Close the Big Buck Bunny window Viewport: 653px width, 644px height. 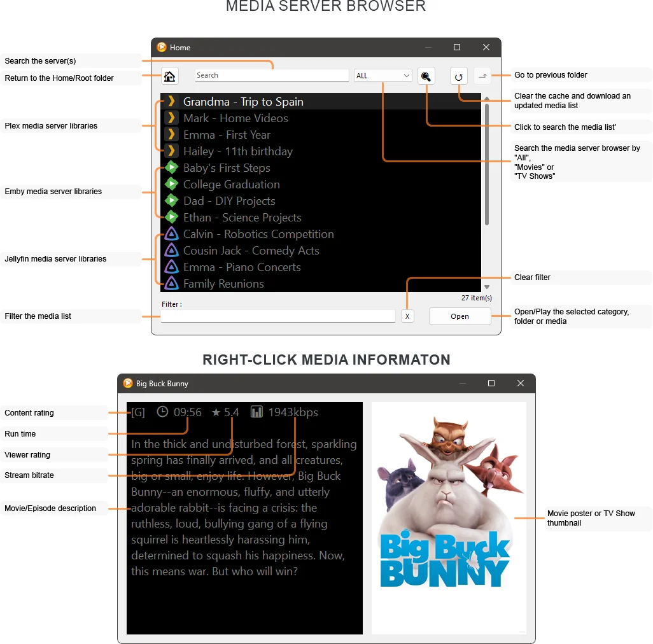[x=521, y=383]
